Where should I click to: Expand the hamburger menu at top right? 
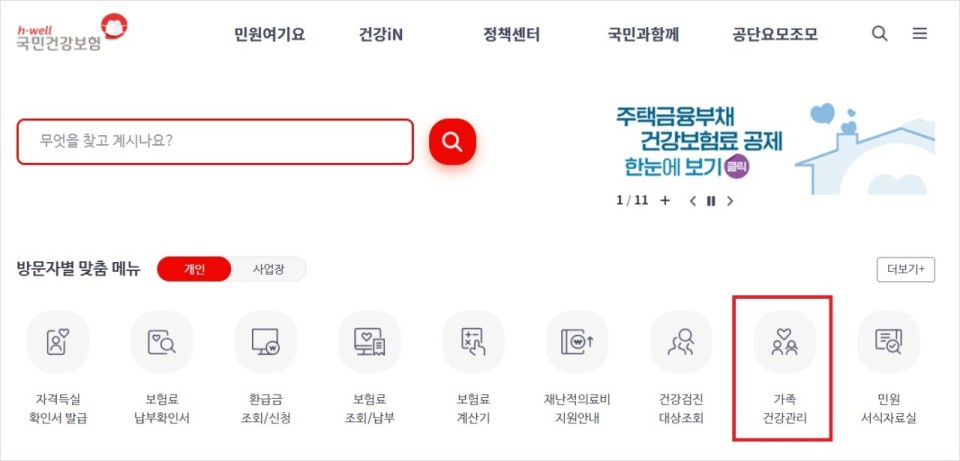click(920, 34)
